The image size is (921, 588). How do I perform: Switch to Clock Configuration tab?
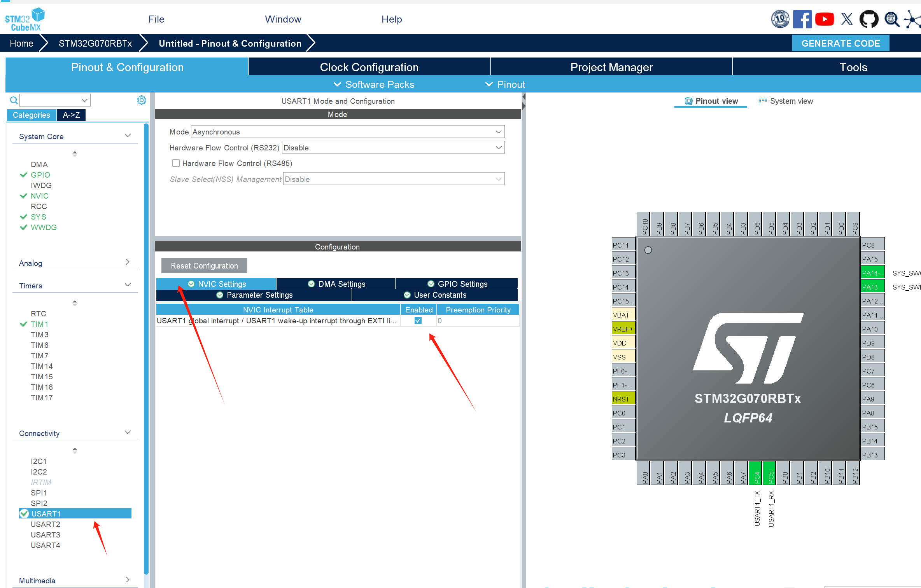[369, 67]
